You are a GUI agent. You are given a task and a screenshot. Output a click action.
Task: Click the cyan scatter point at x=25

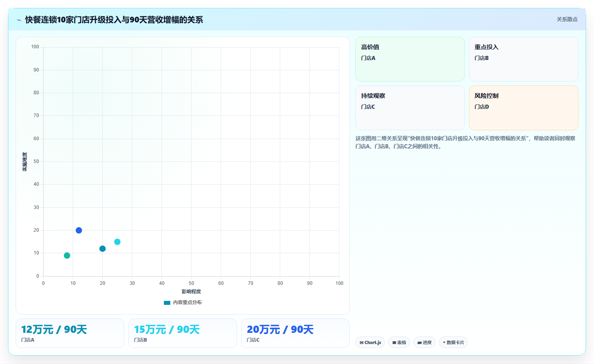(x=117, y=242)
